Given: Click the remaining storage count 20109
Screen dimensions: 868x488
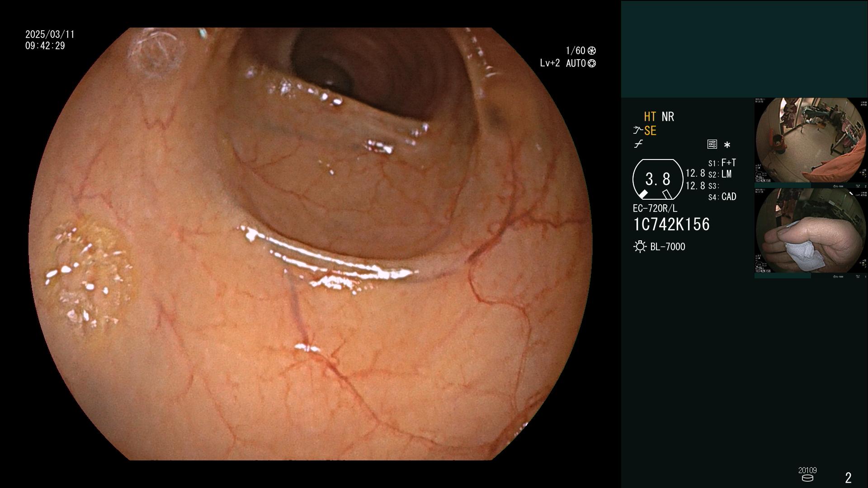Looking at the screenshot, I should coord(807,470).
